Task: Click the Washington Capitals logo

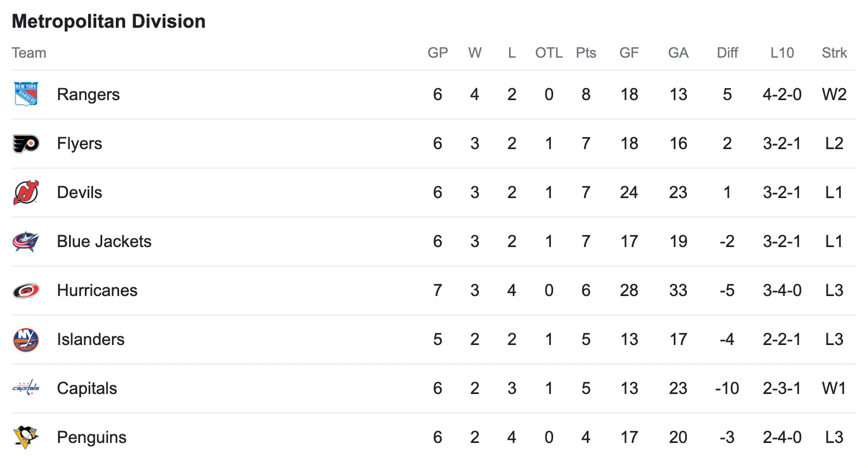Action: pos(26,388)
